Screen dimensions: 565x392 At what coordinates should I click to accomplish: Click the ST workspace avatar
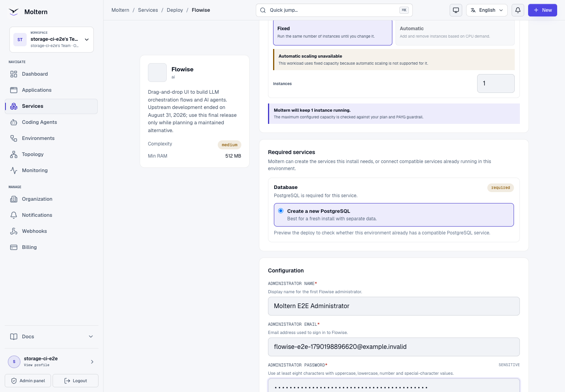pyautogui.click(x=20, y=40)
